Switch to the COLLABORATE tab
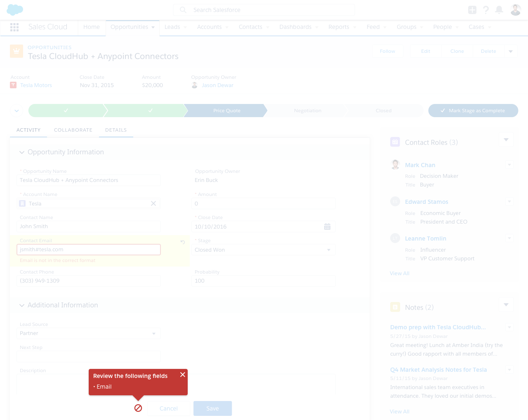 (73, 130)
